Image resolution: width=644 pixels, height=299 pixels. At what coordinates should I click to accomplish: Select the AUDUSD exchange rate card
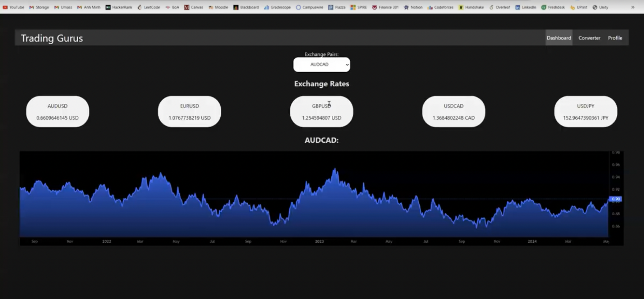click(57, 111)
